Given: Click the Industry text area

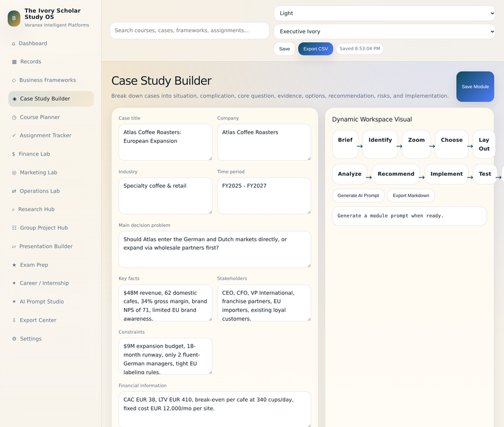Looking at the screenshot, I should tap(166, 196).
